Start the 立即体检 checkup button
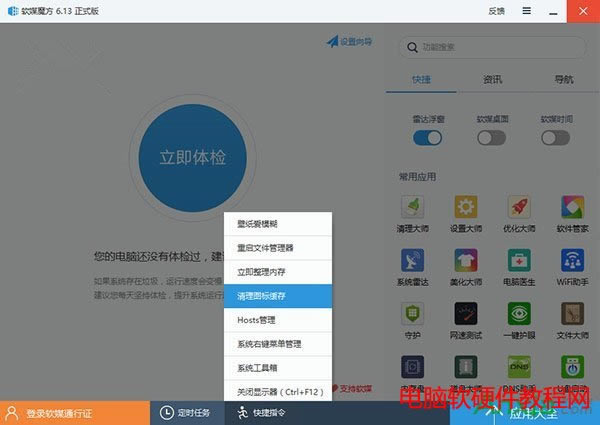Screen dimensions: 600x425 click(x=192, y=158)
